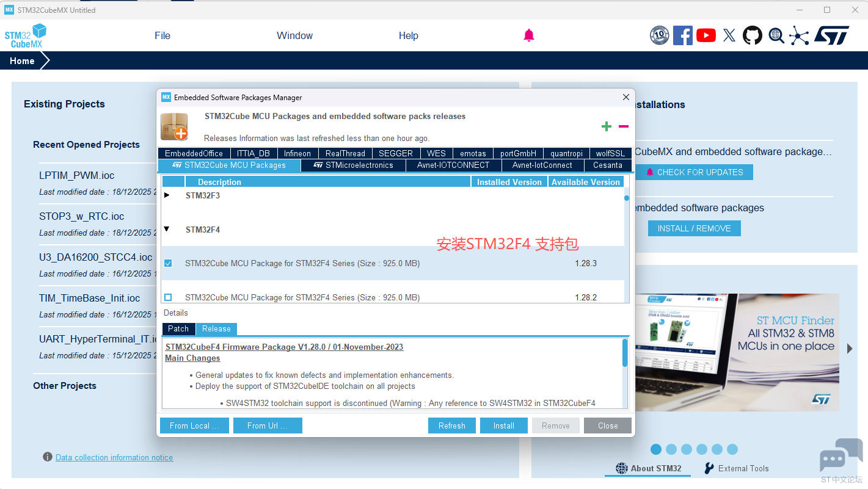The image size is (868, 489).
Task: Select the first carousel dot indicator
Action: point(656,449)
